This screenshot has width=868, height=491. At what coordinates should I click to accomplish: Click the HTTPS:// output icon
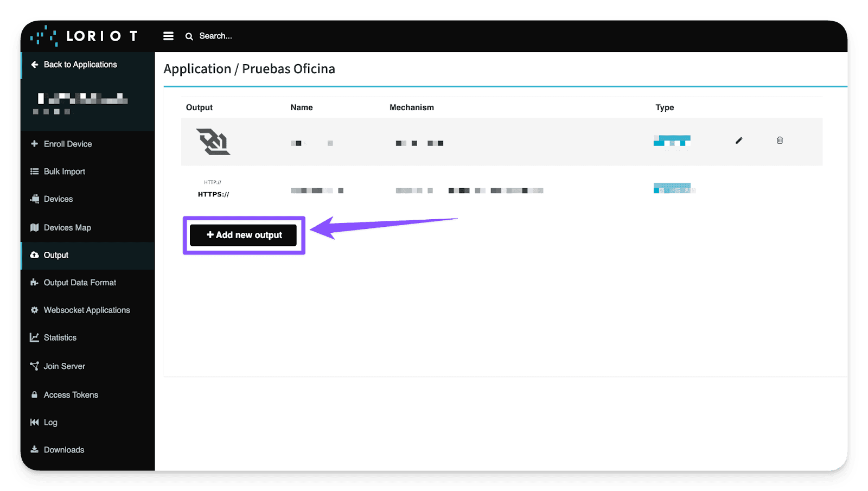click(213, 189)
